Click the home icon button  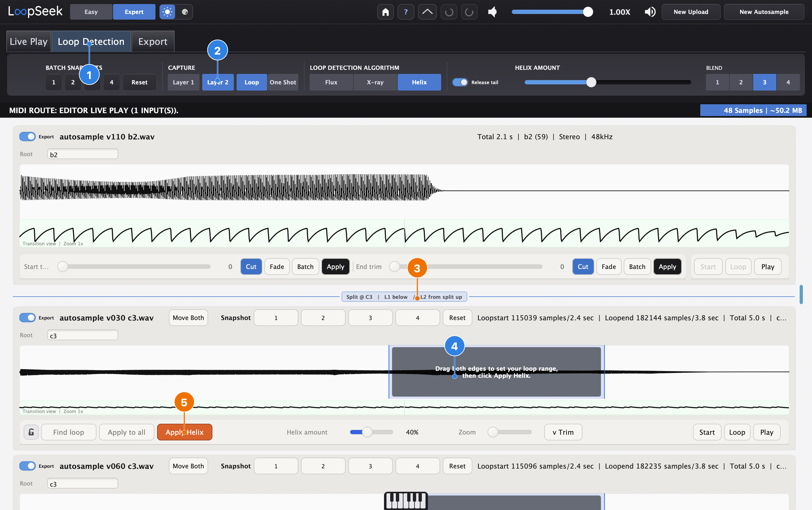coord(385,12)
